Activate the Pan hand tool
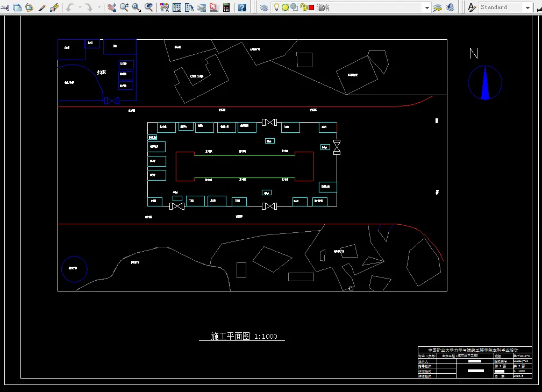542x392 pixels. pyautogui.click(x=111, y=8)
